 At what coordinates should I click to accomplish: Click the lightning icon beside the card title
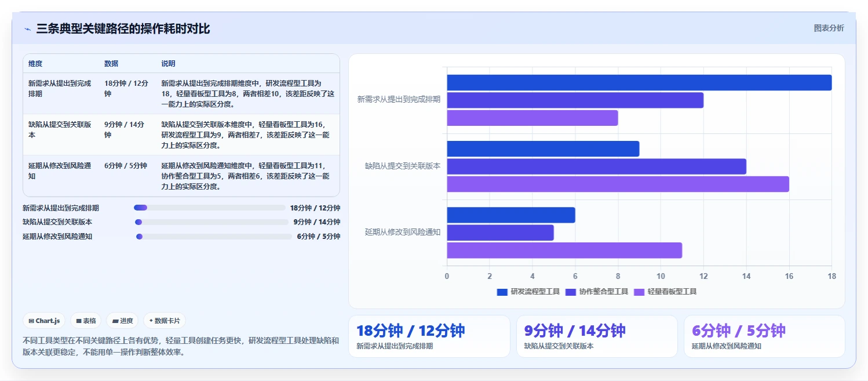point(27,29)
